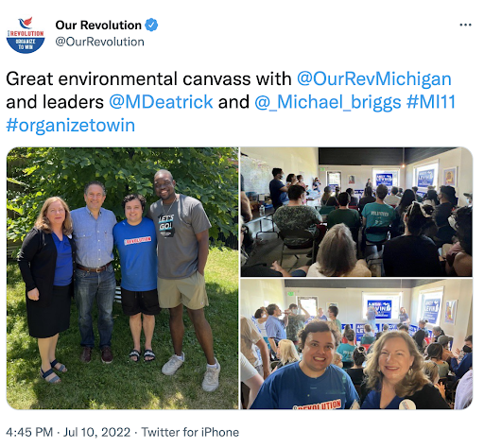Open Our Revolution profile avatar
The height and width of the screenshot is (448, 484).
pos(26,35)
